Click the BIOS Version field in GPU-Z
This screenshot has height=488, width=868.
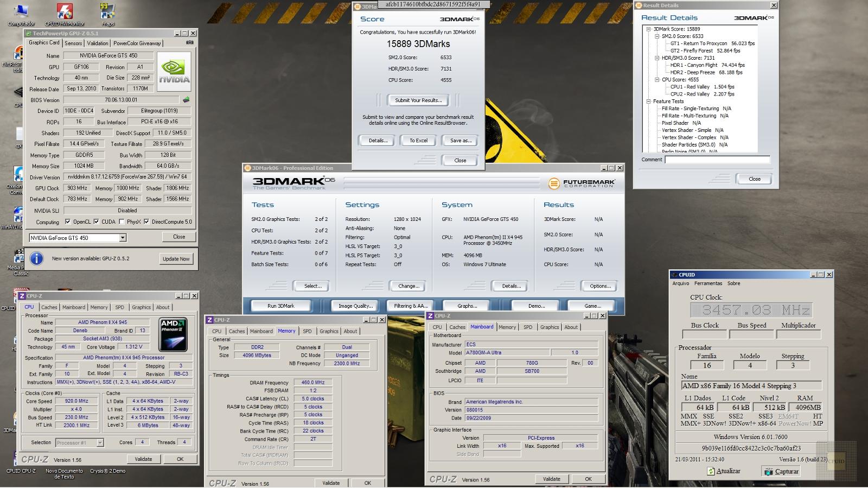click(x=121, y=100)
